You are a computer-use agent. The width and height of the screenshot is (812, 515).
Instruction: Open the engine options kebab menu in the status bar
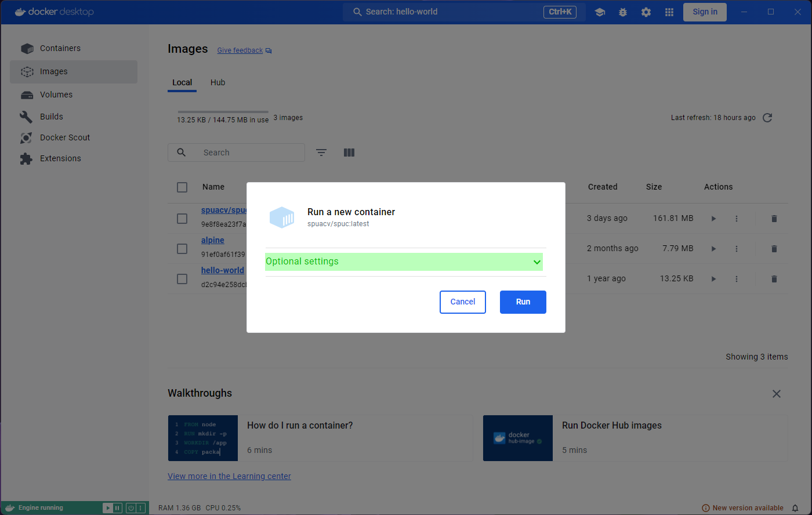click(x=140, y=508)
